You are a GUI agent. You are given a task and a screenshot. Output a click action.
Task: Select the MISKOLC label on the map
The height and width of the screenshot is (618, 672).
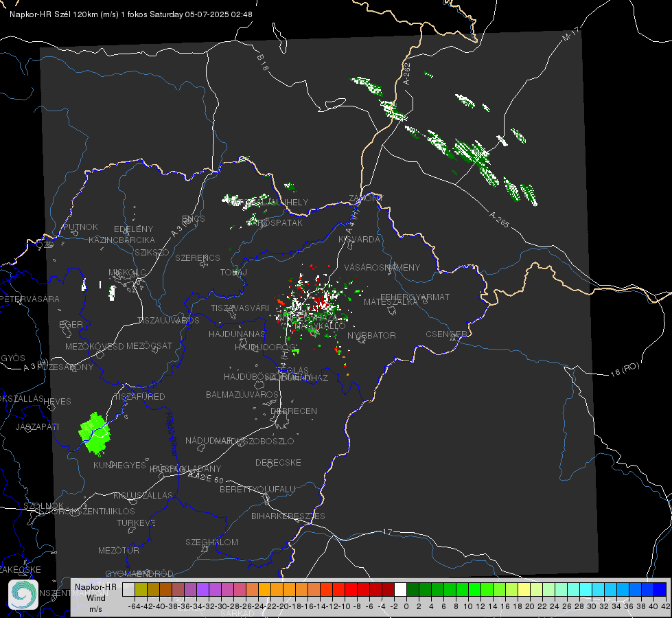(x=127, y=273)
